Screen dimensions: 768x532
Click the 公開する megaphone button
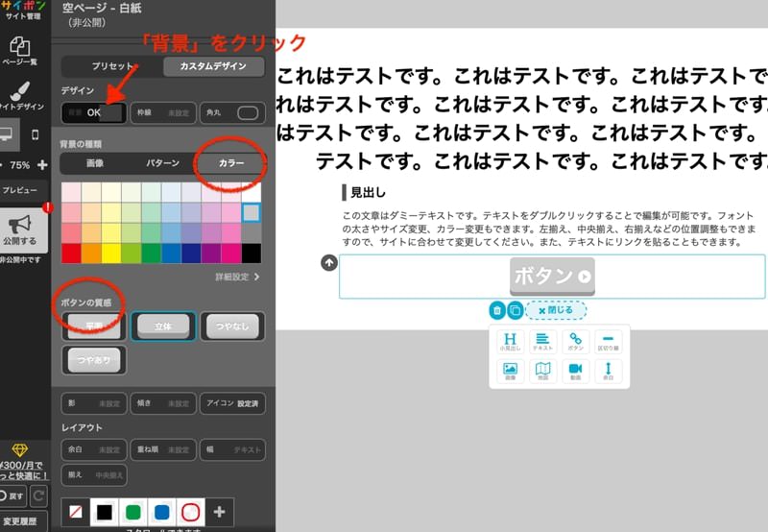click(21, 230)
